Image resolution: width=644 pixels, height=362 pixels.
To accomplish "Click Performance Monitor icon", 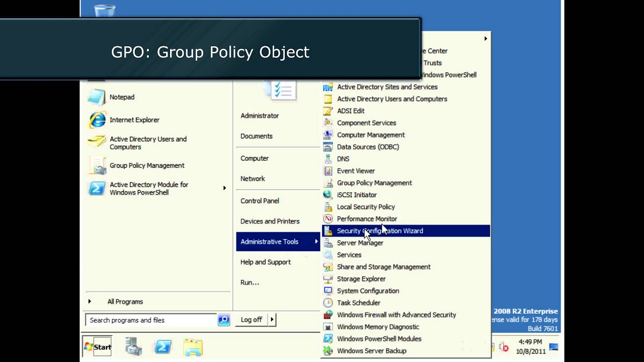I will pos(328,219).
